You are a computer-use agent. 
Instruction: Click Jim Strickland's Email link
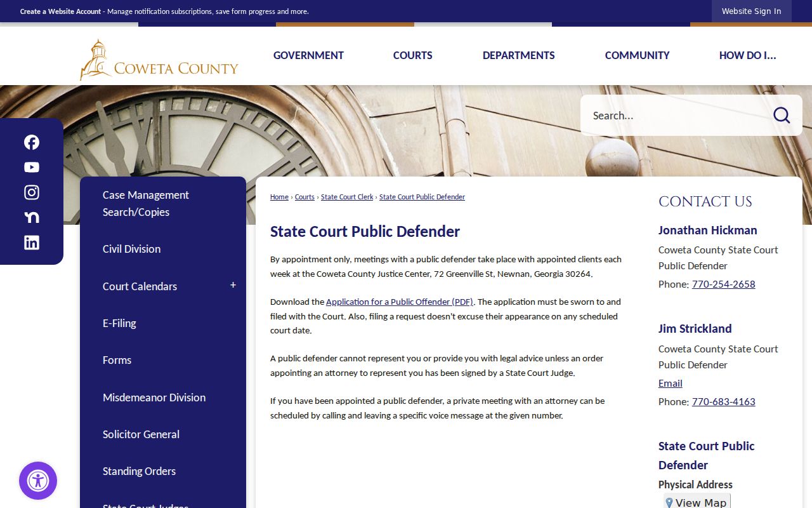(x=671, y=383)
